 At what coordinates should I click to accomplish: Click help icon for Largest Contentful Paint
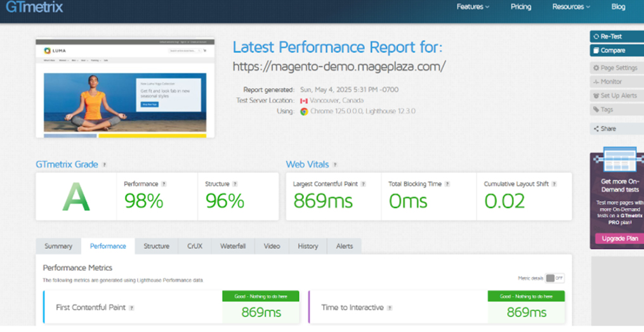tap(363, 184)
